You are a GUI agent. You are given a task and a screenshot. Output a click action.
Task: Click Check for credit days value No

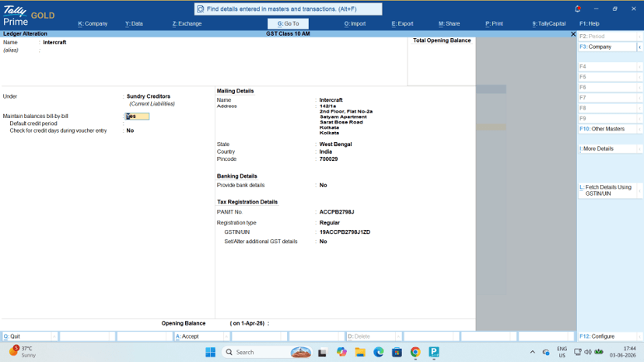pyautogui.click(x=130, y=131)
